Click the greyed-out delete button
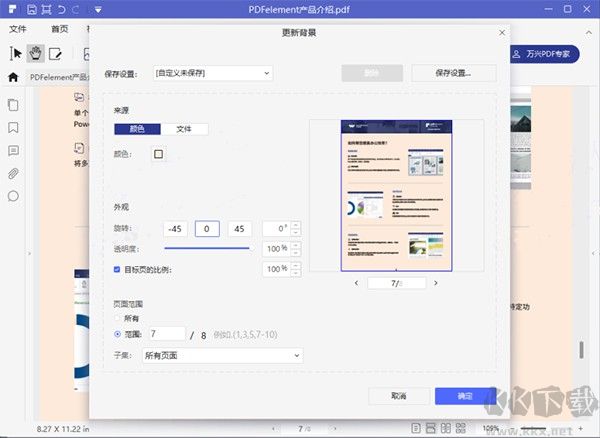 click(x=372, y=73)
